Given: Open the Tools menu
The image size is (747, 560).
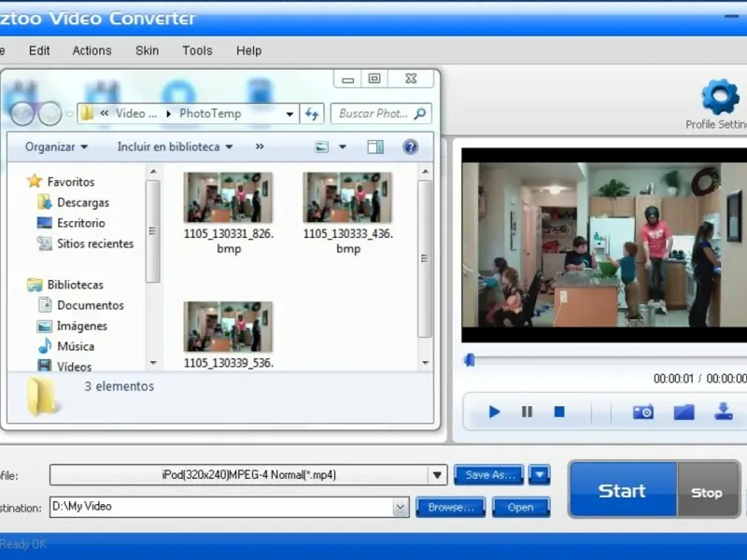Looking at the screenshot, I should pyautogui.click(x=197, y=50).
